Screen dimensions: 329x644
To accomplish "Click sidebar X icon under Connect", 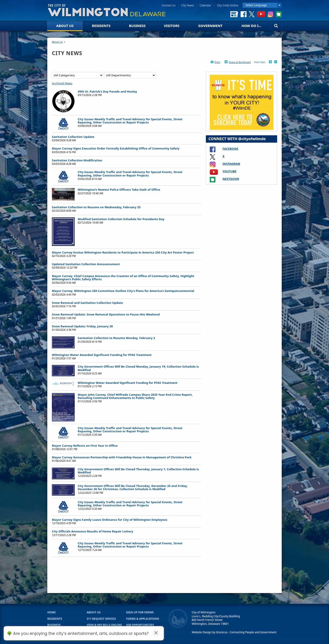I will coord(212,157).
